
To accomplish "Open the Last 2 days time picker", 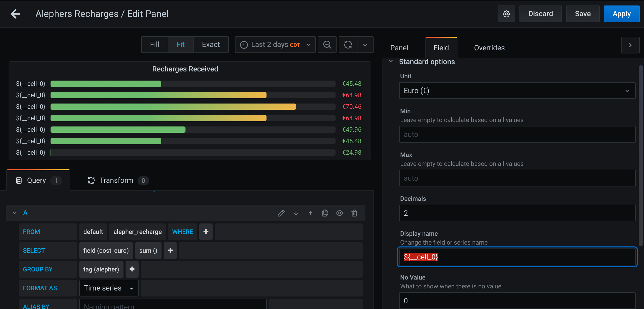I will (275, 45).
